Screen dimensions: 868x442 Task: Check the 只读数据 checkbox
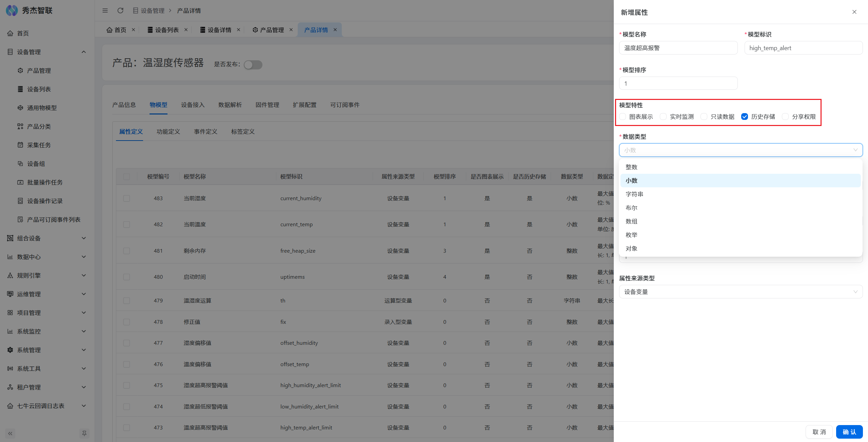click(x=704, y=117)
